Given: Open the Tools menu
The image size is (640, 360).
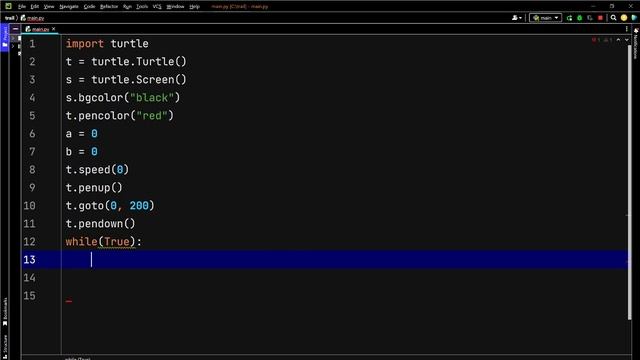Looking at the screenshot, I should (142, 7).
